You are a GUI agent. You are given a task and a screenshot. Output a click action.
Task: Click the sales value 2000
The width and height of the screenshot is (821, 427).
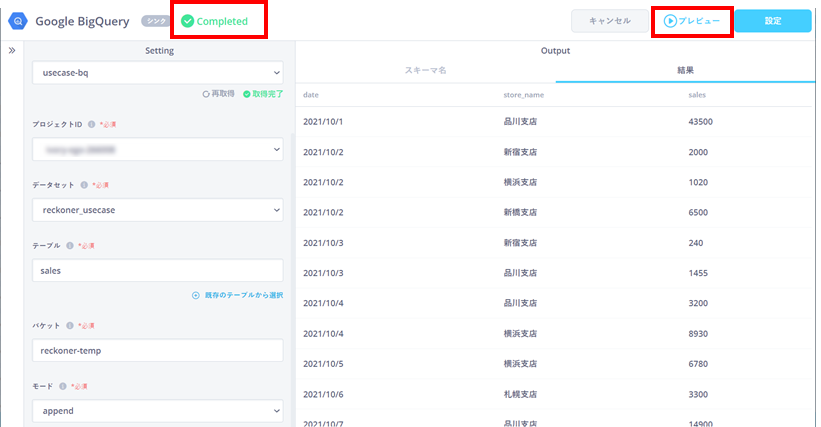pos(698,152)
